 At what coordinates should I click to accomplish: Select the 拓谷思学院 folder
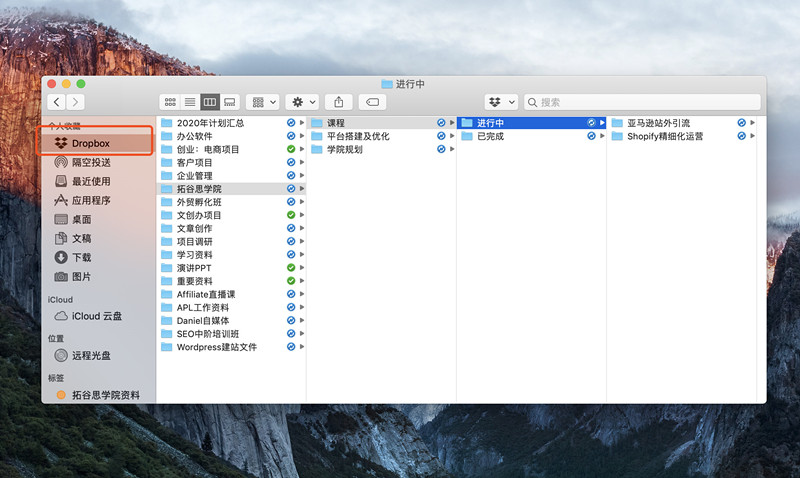(231, 189)
